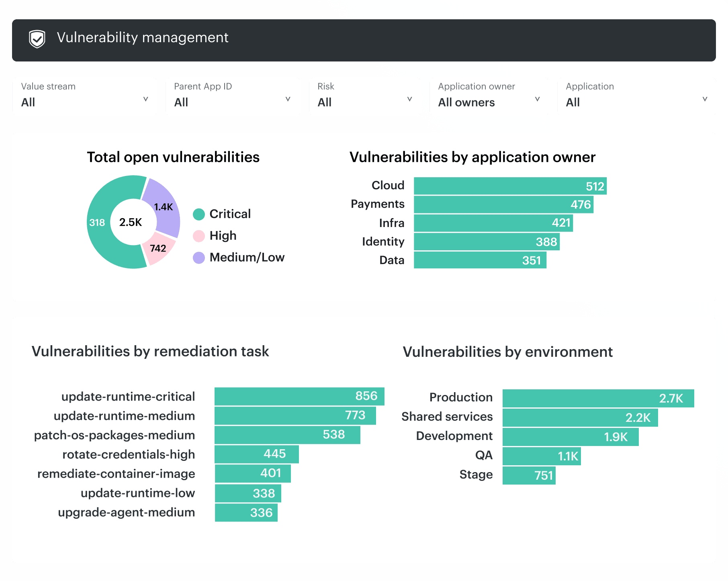The image size is (728, 581).
Task: Click the update-runtime-low task label
Action: tap(138, 493)
